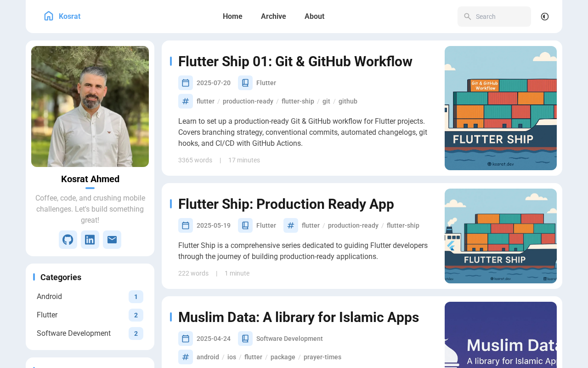The width and height of the screenshot is (588, 368).
Task: Open 'flutter-ship' tag on Production Ready App post
Action: (x=403, y=225)
